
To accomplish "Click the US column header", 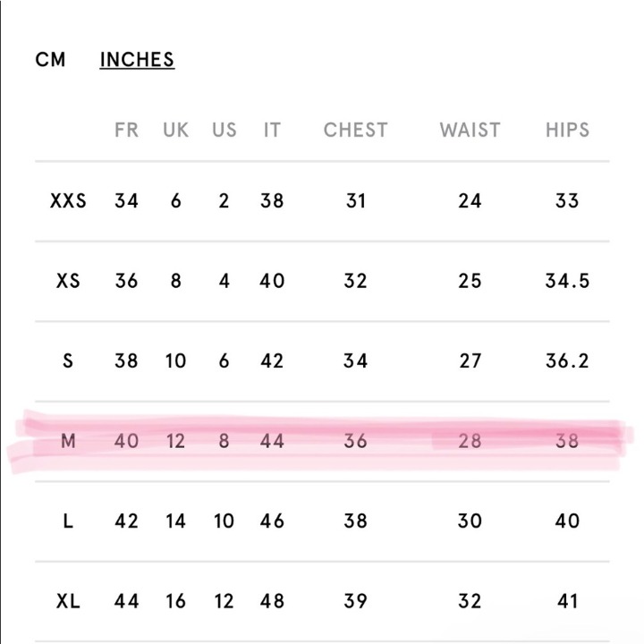I will point(225,130).
